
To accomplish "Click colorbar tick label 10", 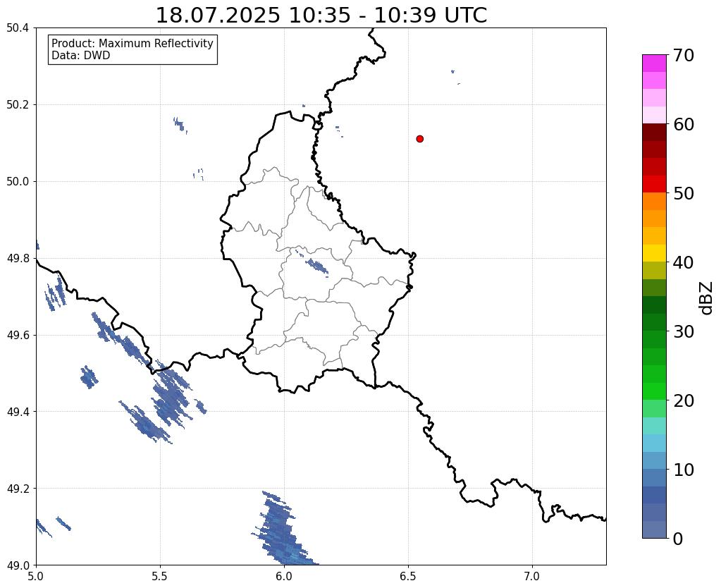I will (684, 470).
